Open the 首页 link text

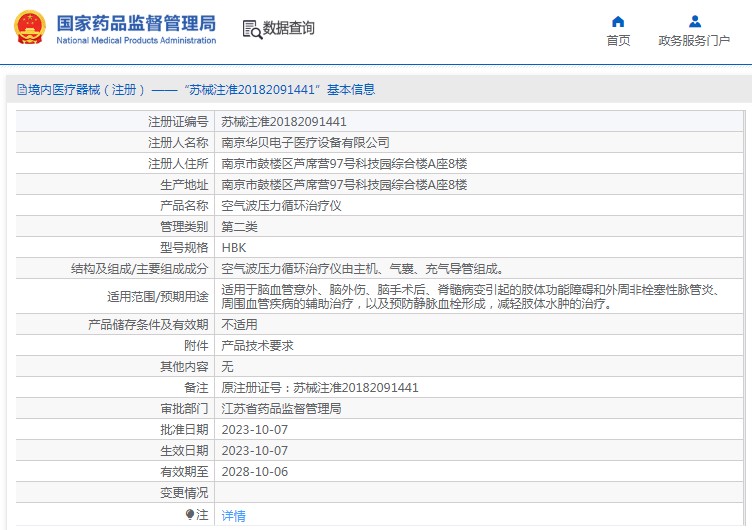point(618,41)
